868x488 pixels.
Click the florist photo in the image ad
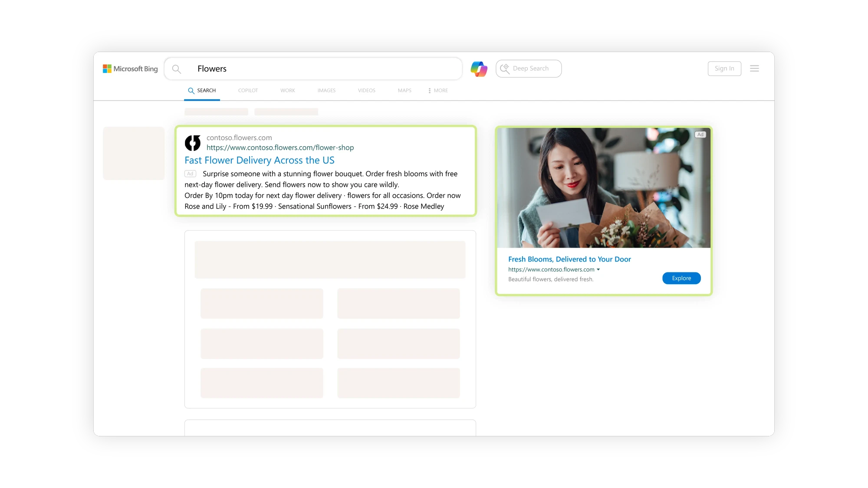(603, 187)
